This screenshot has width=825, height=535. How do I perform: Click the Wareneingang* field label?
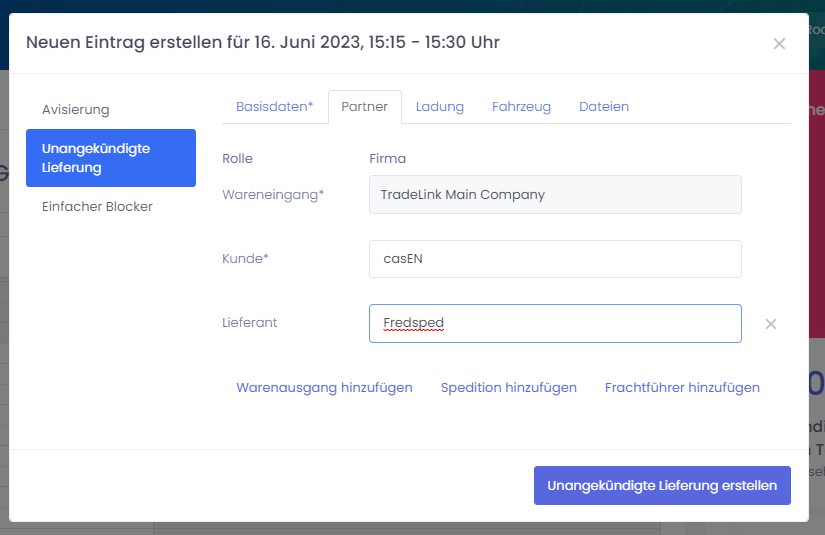coord(273,195)
